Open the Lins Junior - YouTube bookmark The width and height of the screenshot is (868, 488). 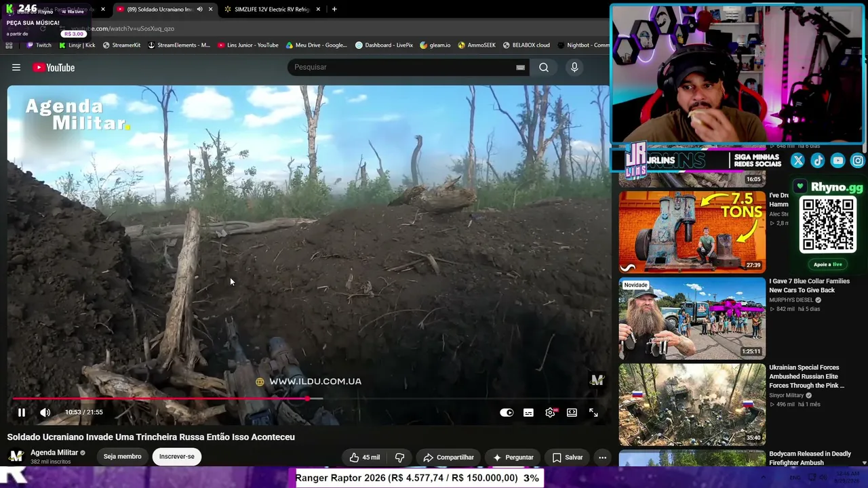tap(248, 45)
